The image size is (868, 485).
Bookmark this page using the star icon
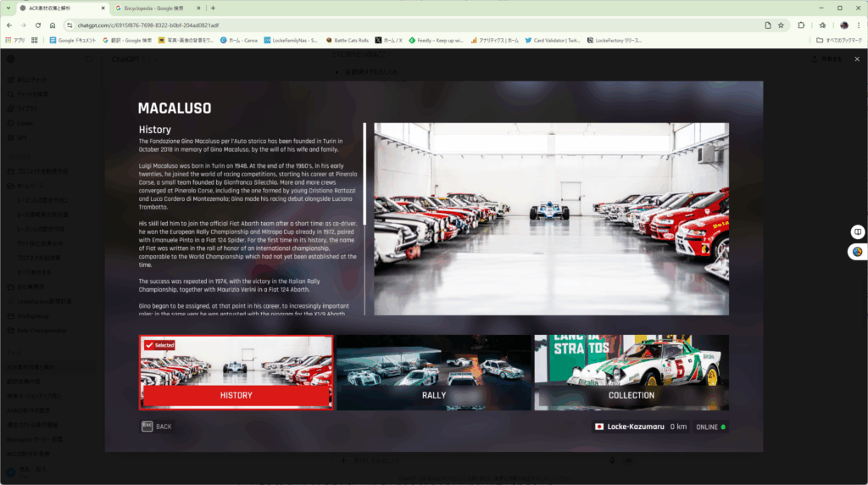pos(781,25)
